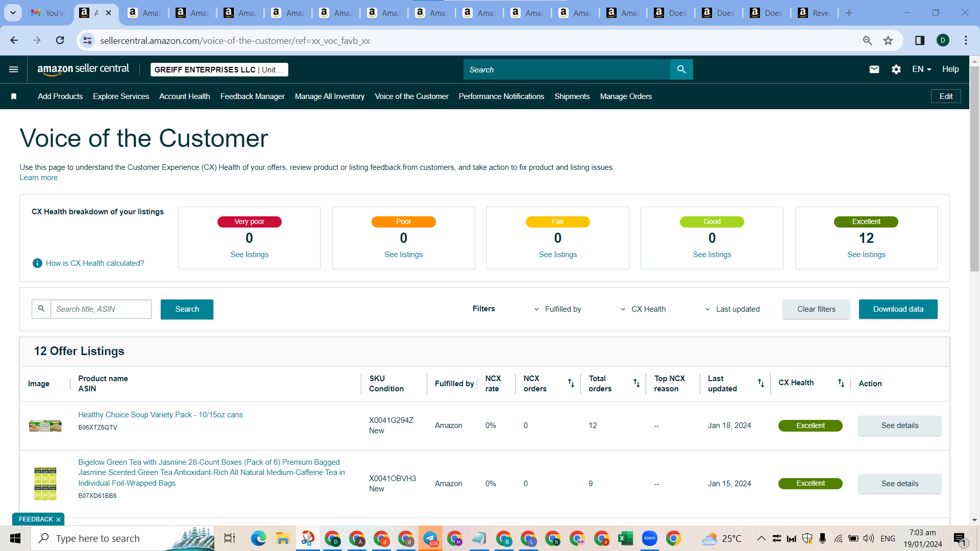
Task: Go to Manage Orders
Action: (626, 96)
